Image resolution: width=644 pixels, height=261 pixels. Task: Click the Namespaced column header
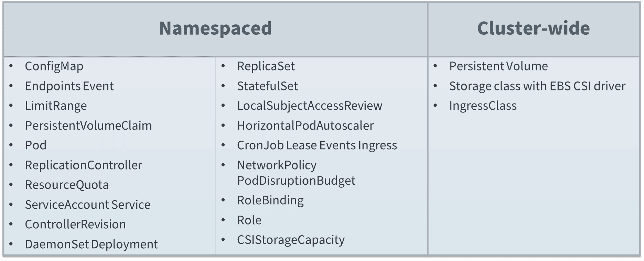point(215,28)
